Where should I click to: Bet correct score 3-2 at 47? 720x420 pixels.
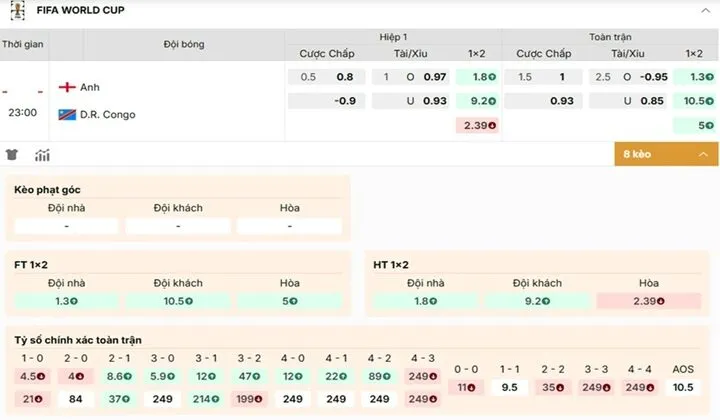249,376
